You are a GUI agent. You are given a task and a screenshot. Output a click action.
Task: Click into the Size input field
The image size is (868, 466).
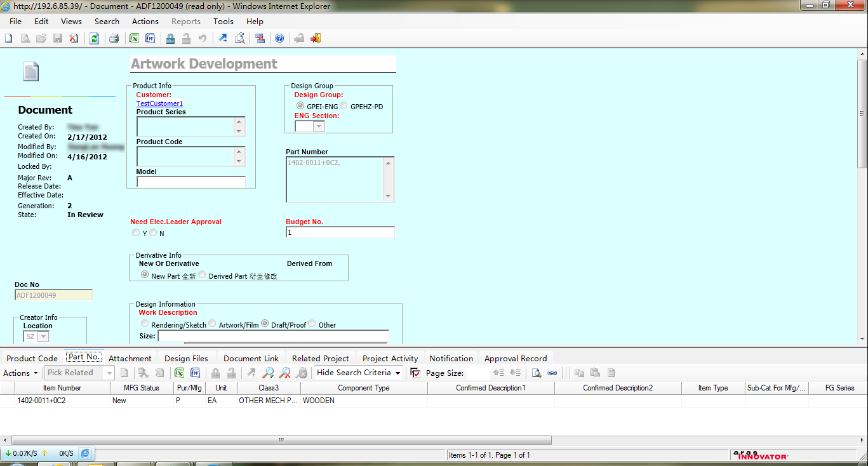pyautogui.click(x=273, y=335)
